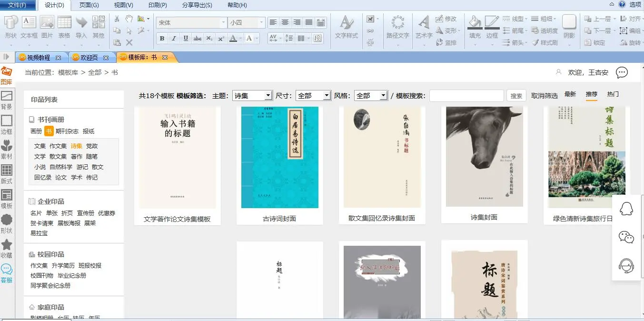Expand the 主题 theme dropdown

[x=268, y=96]
